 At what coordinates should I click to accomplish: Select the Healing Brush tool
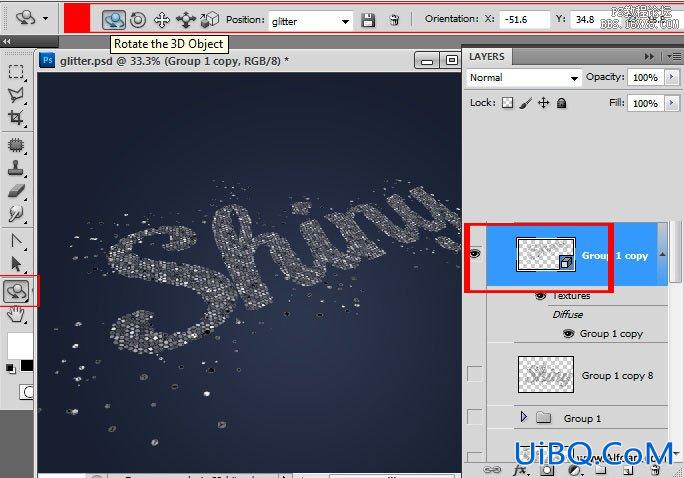tap(16, 145)
